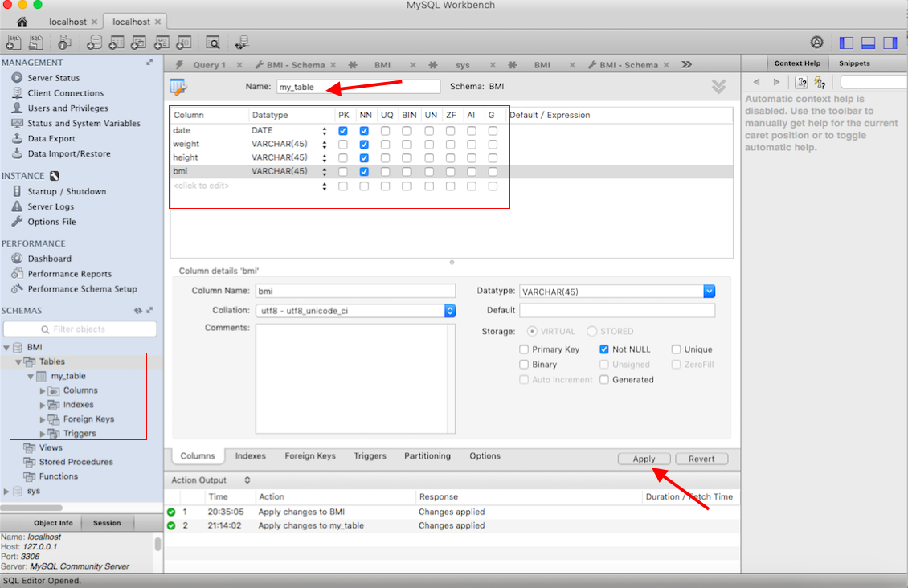Toggle automatic context help icon

coord(820,82)
